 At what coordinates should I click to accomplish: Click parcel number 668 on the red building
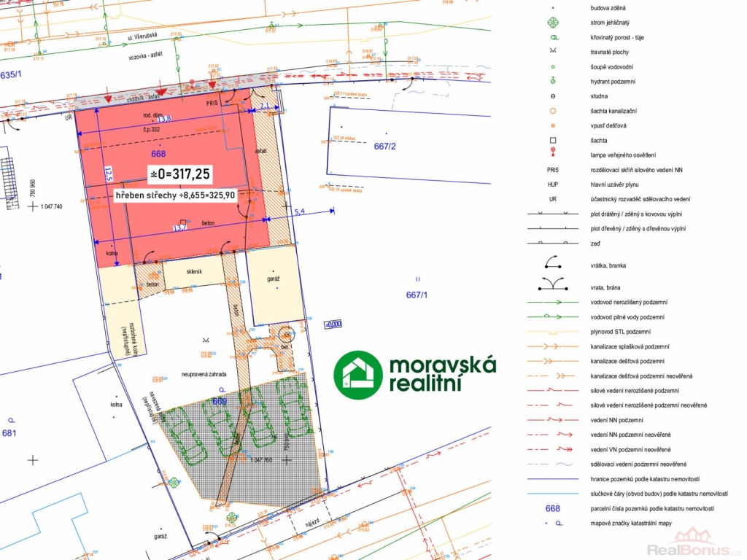point(158,154)
